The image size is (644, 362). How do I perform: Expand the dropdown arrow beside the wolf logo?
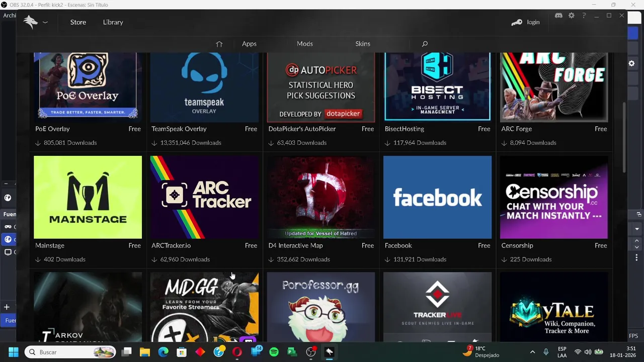[45, 22]
